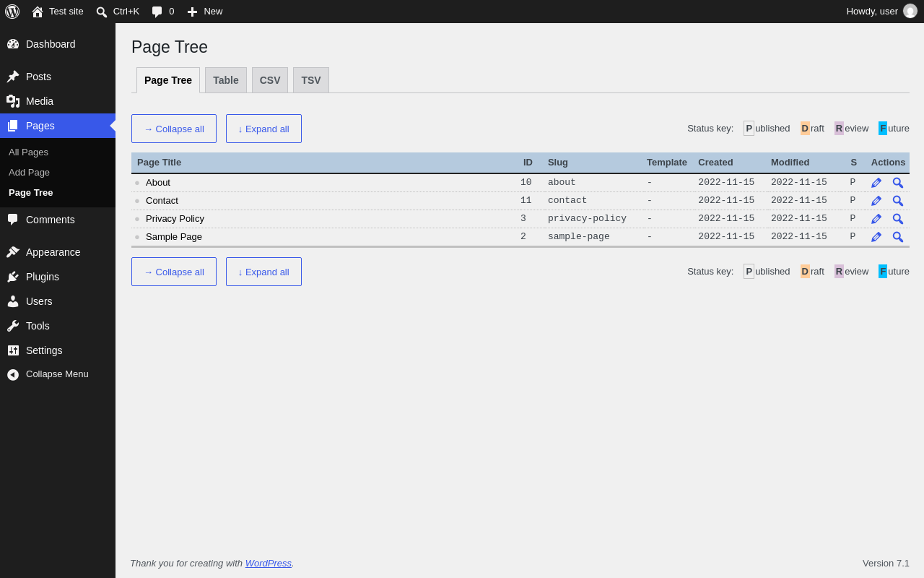Switch to the Table tab
Screen dimensions: 924x578
(x=226, y=80)
